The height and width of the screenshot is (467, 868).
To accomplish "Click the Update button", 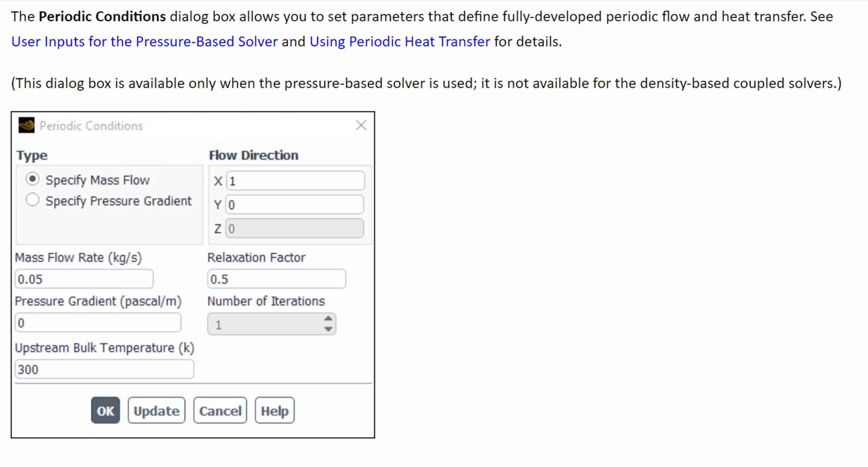I will 157,410.
